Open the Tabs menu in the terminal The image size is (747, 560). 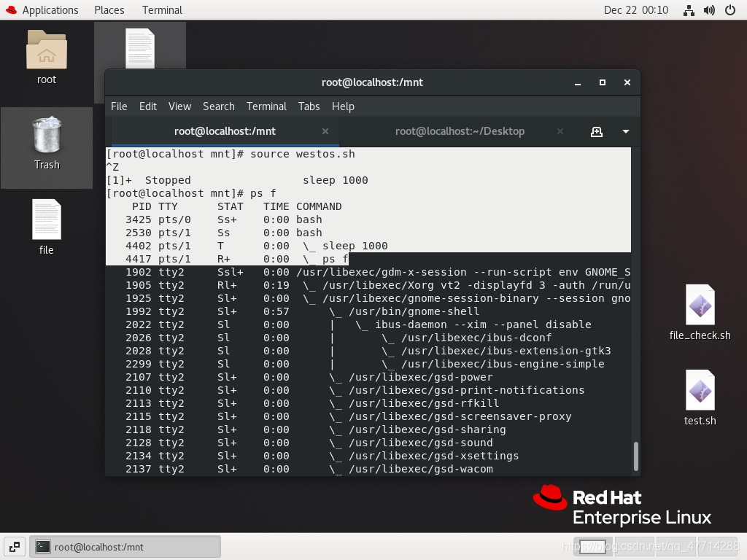pyautogui.click(x=309, y=106)
